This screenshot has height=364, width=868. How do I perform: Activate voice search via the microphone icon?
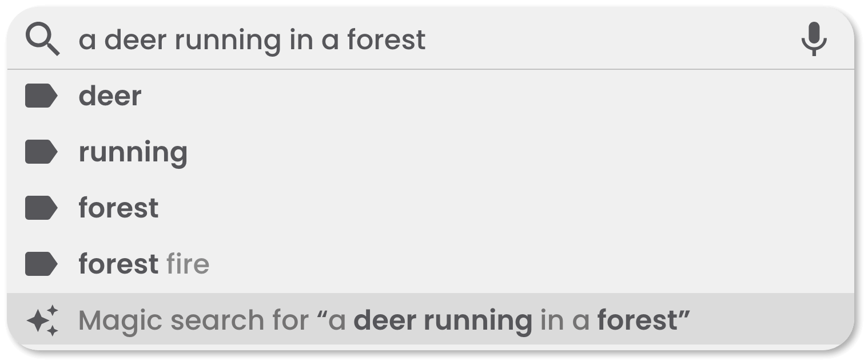814,39
